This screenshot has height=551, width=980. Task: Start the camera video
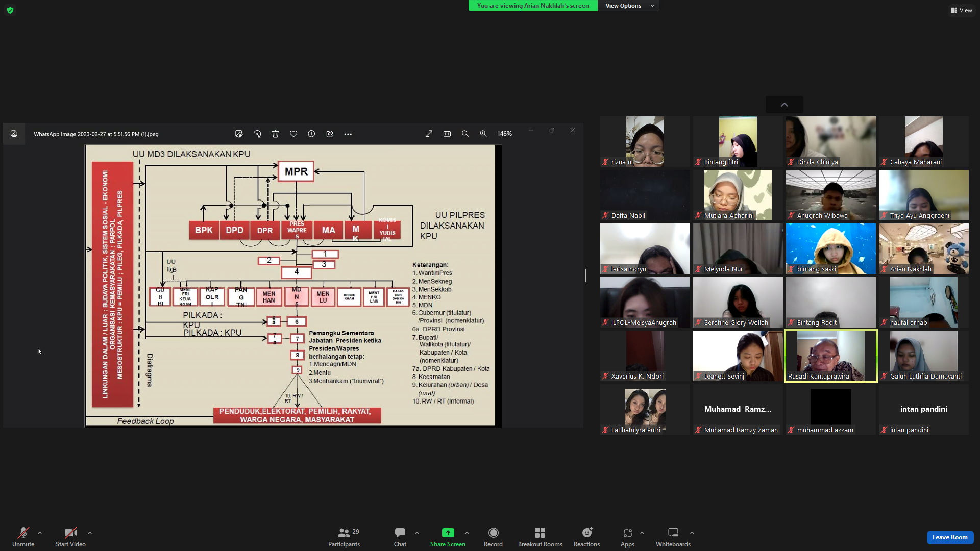click(70, 537)
